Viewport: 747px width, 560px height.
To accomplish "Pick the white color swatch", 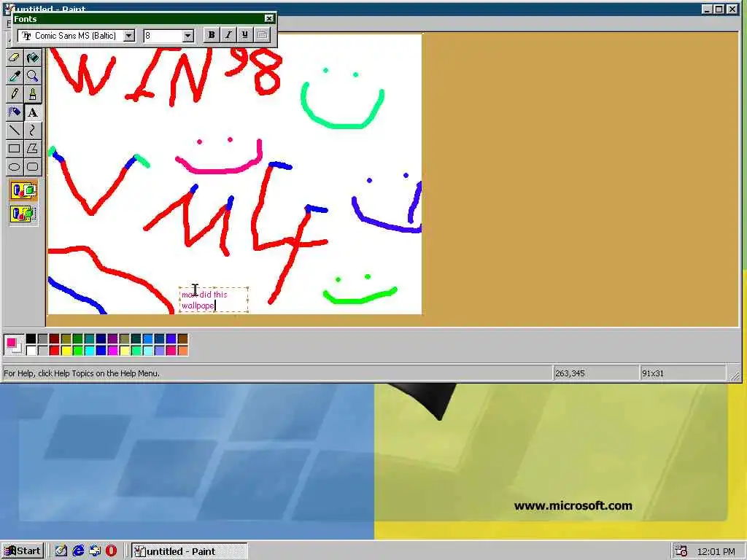I will pyautogui.click(x=31, y=351).
